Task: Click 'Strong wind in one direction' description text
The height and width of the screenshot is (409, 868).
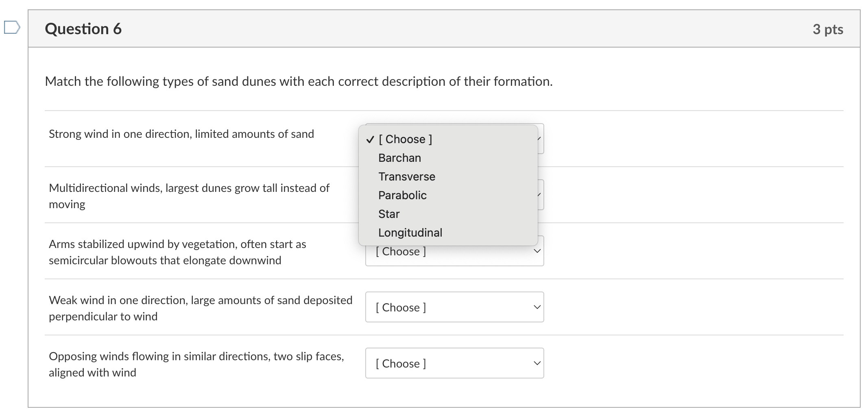Action: [x=181, y=134]
